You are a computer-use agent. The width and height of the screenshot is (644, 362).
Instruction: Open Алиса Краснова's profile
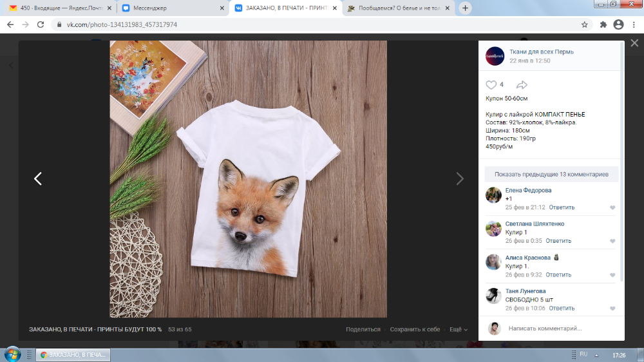(x=528, y=258)
